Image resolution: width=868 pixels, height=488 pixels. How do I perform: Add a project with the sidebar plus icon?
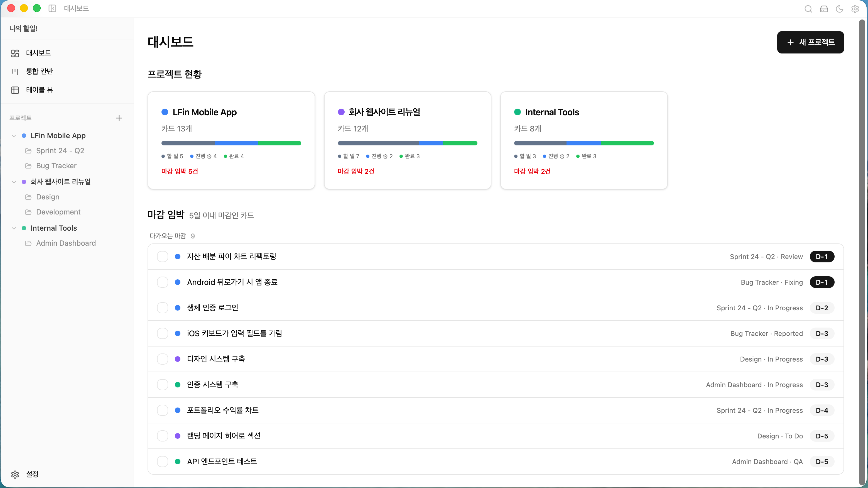pos(119,118)
